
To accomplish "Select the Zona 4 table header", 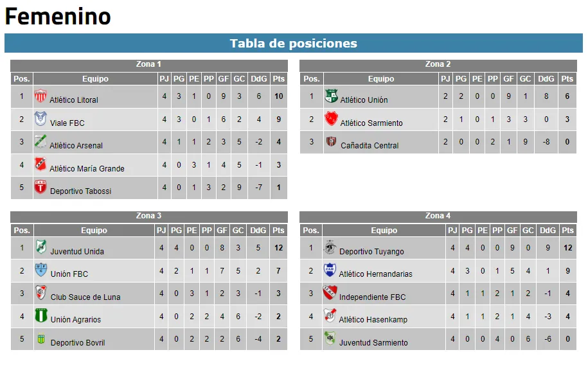I will [x=438, y=216].
